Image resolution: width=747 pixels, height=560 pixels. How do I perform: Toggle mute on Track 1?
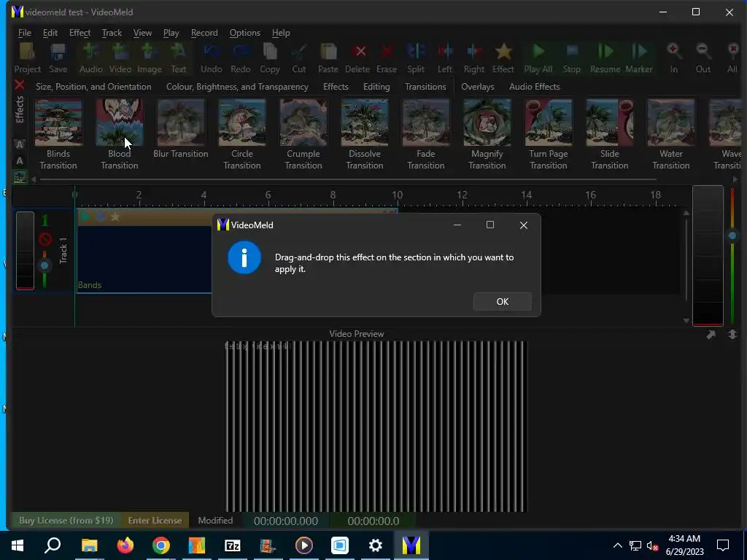[x=45, y=238]
